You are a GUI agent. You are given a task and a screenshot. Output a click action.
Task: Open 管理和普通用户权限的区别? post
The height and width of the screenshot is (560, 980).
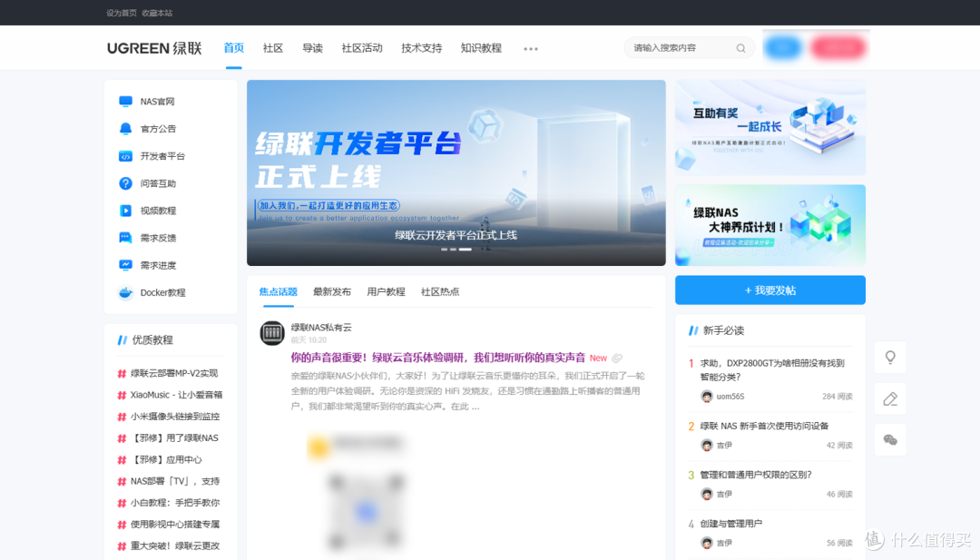click(756, 475)
